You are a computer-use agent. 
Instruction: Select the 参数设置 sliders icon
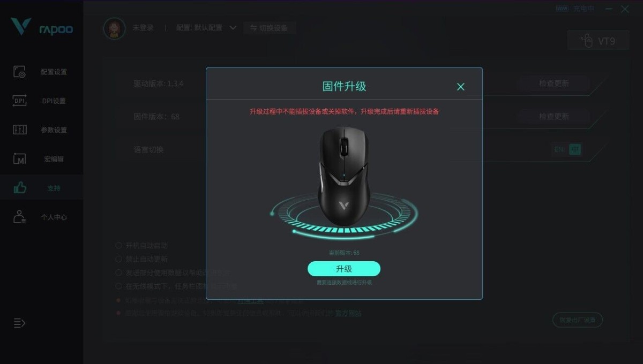click(x=19, y=130)
